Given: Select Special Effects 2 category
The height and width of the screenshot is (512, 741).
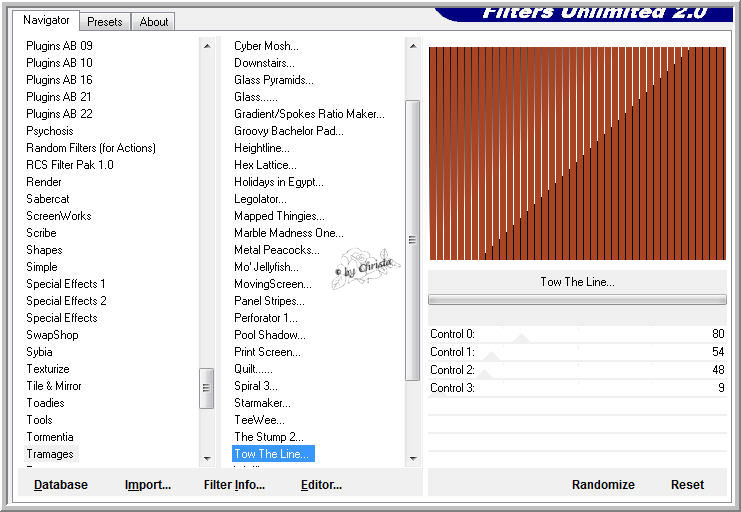Looking at the screenshot, I should (x=66, y=301).
